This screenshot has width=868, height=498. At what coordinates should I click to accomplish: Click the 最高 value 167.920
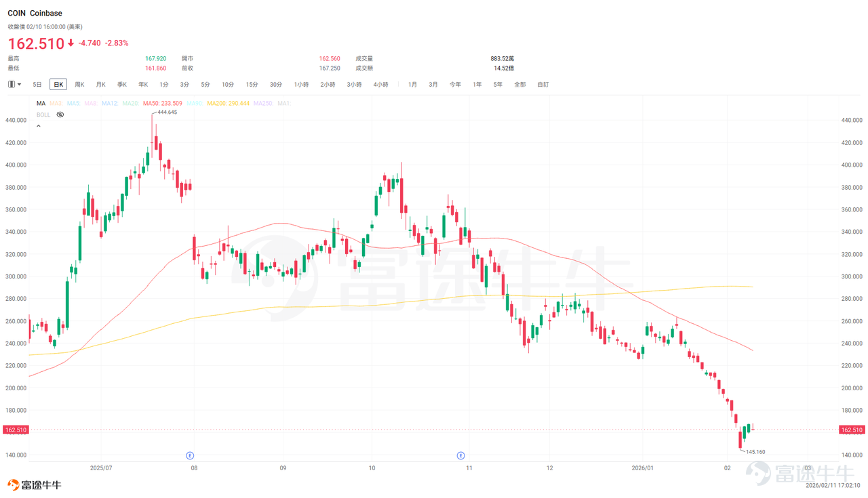(x=156, y=59)
